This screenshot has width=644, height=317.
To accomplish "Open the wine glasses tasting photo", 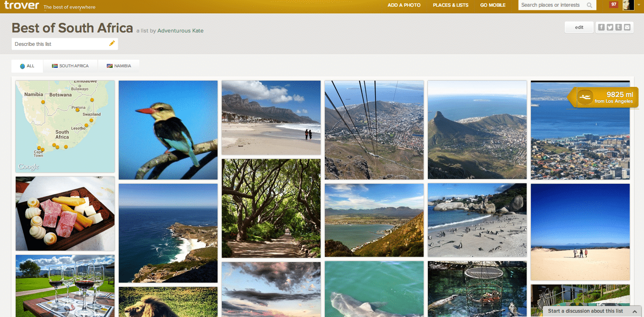I will pos(65,286).
